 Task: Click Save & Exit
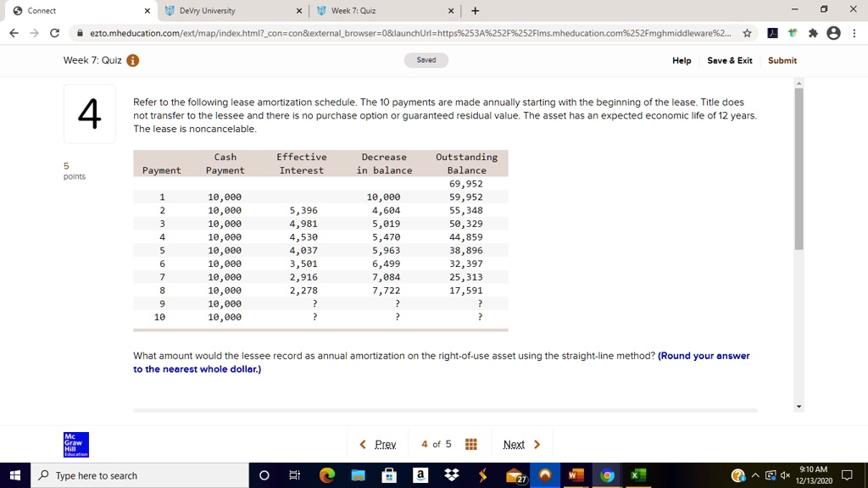coord(730,60)
